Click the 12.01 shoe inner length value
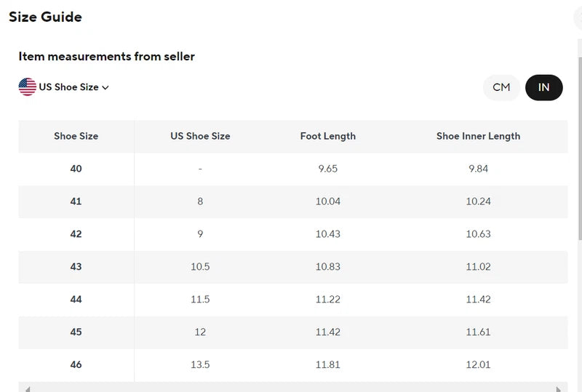The width and height of the screenshot is (582, 392). coord(478,365)
